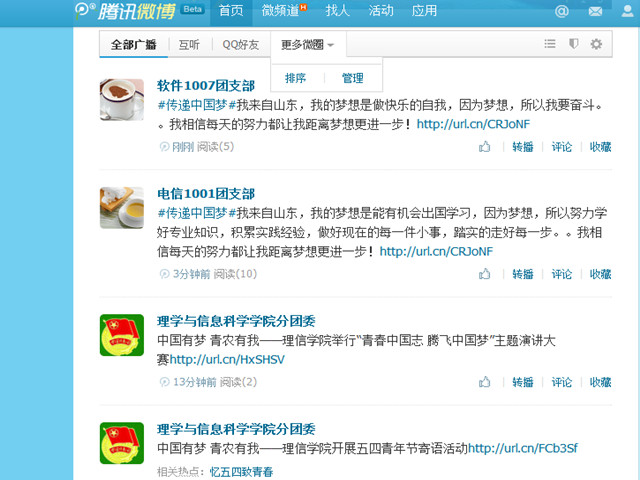Switch to the 互听 tab
The width and height of the screenshot is (640, 480).
click(189, 44)
